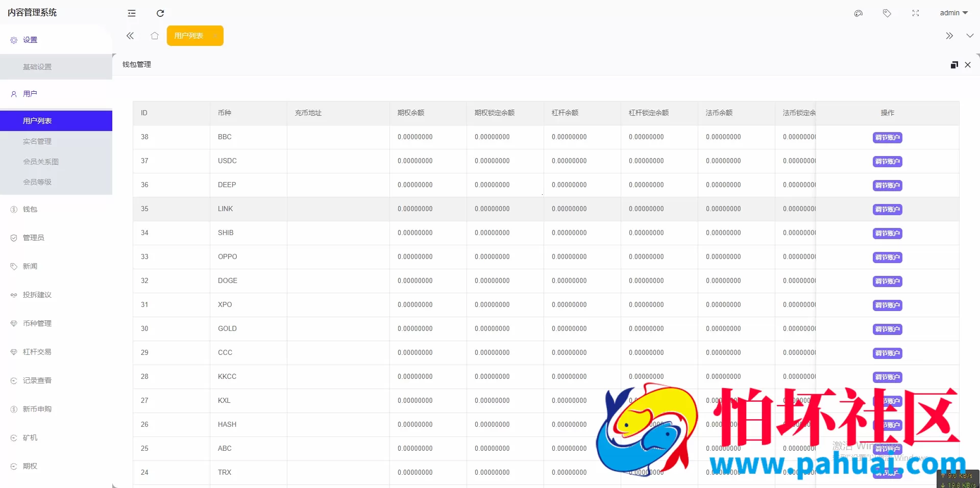Close the 钱包管理 dialog
980x488 pixels.
[x=968, y=65]
